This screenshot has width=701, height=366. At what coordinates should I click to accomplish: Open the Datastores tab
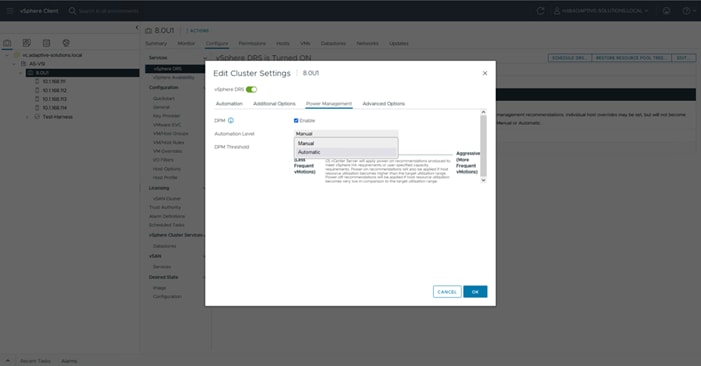pyautogui.click(x=333, y=43)
